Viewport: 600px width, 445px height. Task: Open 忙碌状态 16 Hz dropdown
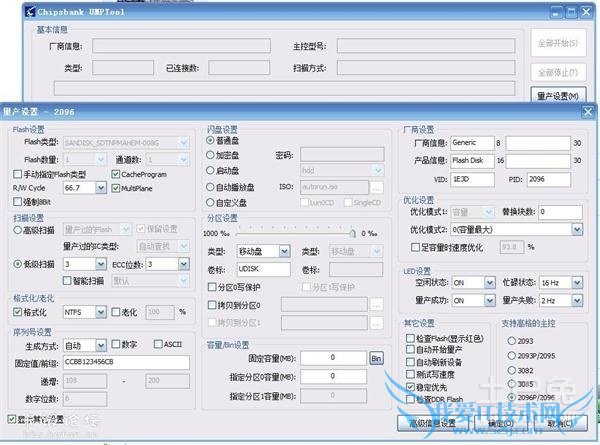pos(577,283)
